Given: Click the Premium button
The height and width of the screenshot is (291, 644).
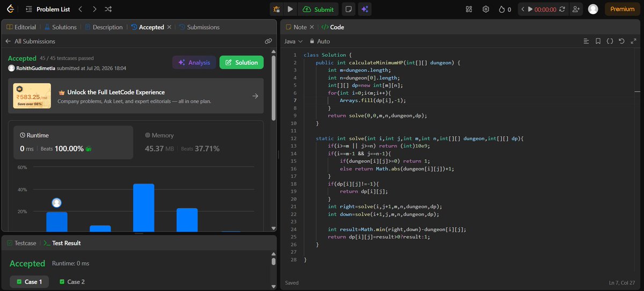Looking at the screenshot, I should coord(622,9).
